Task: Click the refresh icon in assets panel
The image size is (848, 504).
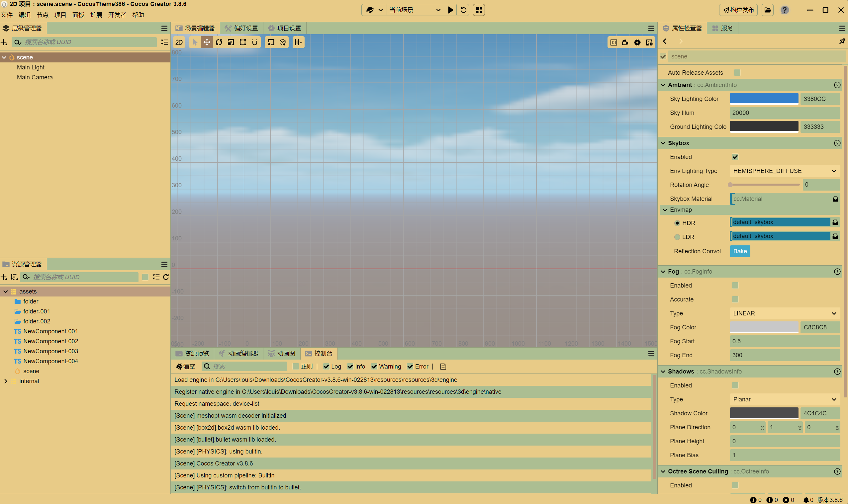Action: [x=166, y=277]
